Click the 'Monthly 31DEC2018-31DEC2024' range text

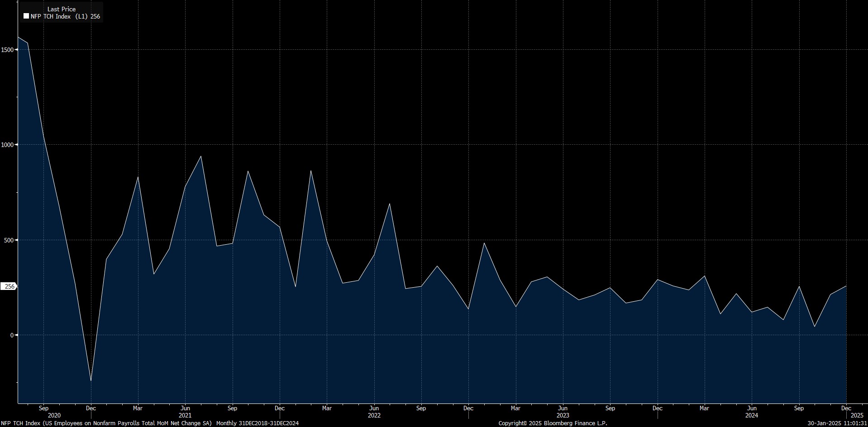[258, 423]
